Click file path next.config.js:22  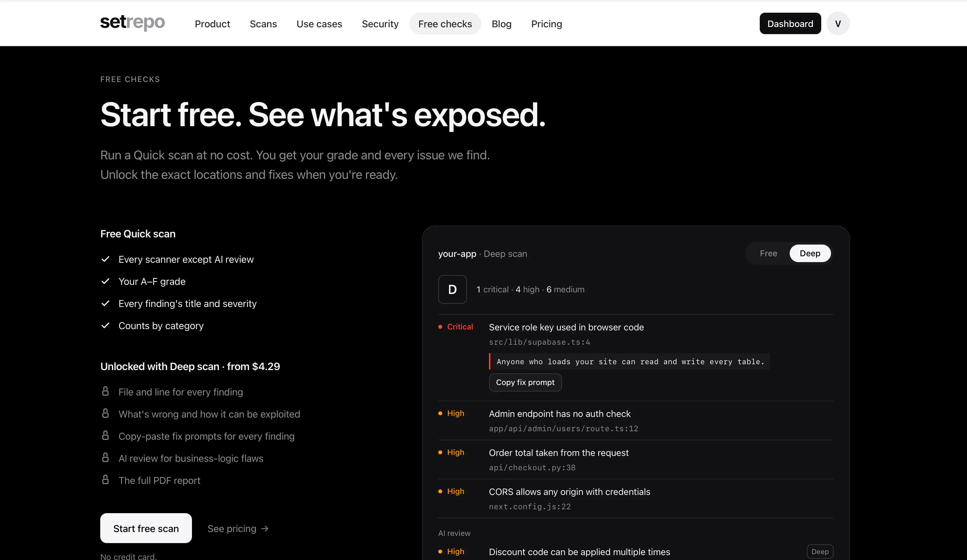[x=530, y=507]
